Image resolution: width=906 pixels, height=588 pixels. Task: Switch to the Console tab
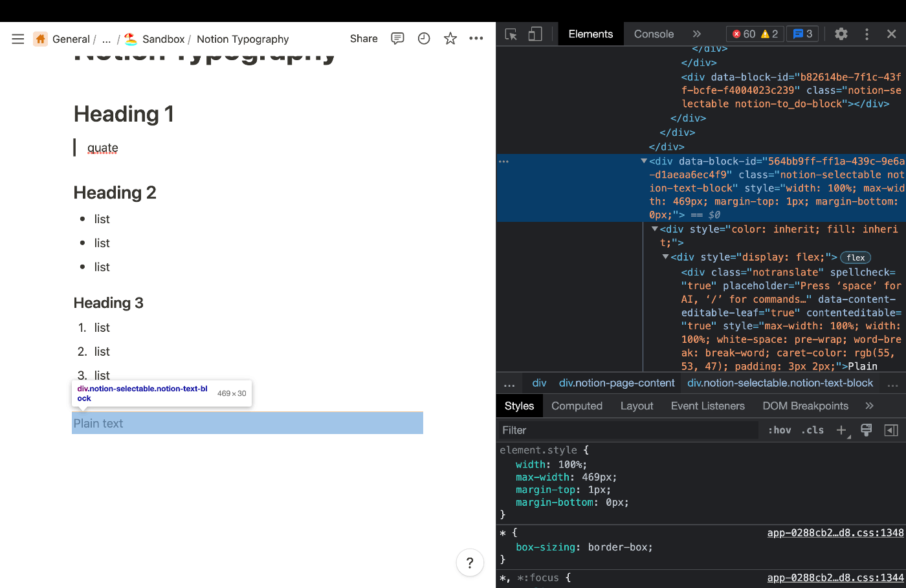(654, 34)
